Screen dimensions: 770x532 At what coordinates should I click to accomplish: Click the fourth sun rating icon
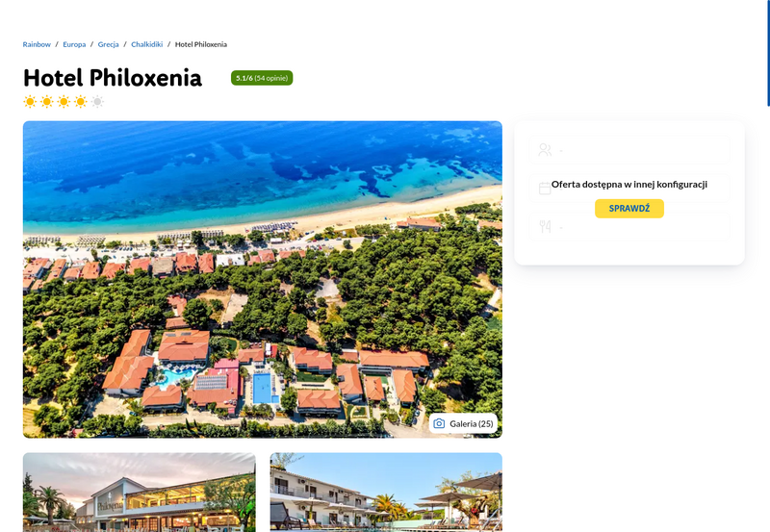click(81, 102)
